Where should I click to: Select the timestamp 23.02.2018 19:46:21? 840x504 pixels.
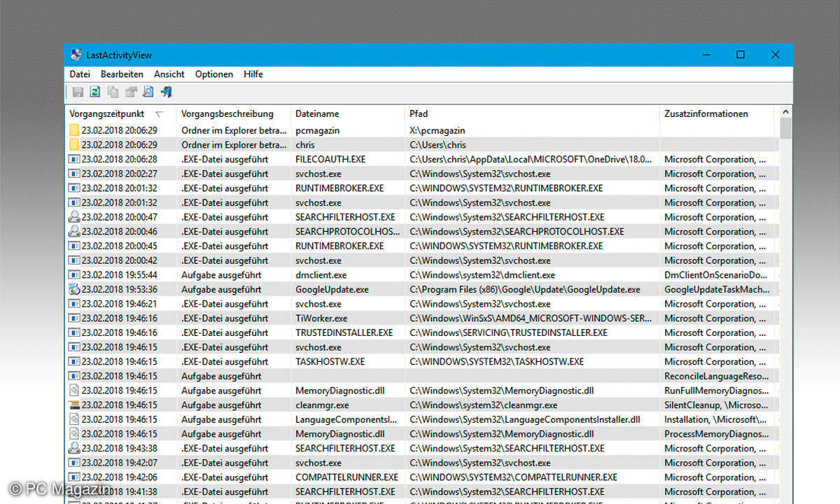(x=119, y=304)
